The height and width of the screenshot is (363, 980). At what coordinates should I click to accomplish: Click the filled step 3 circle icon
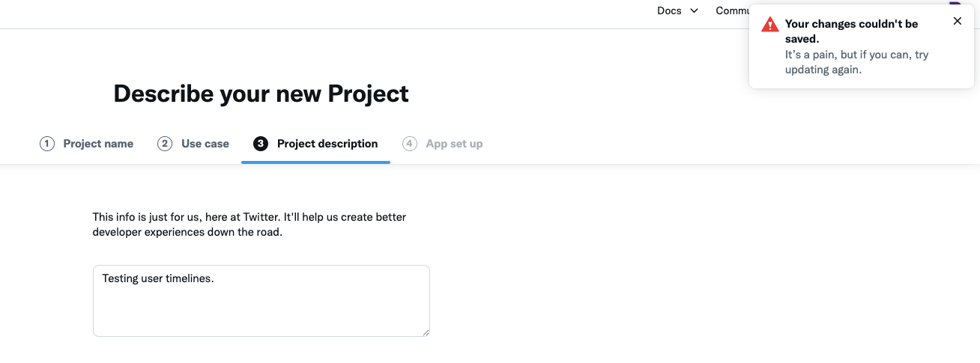click(261, 144)
